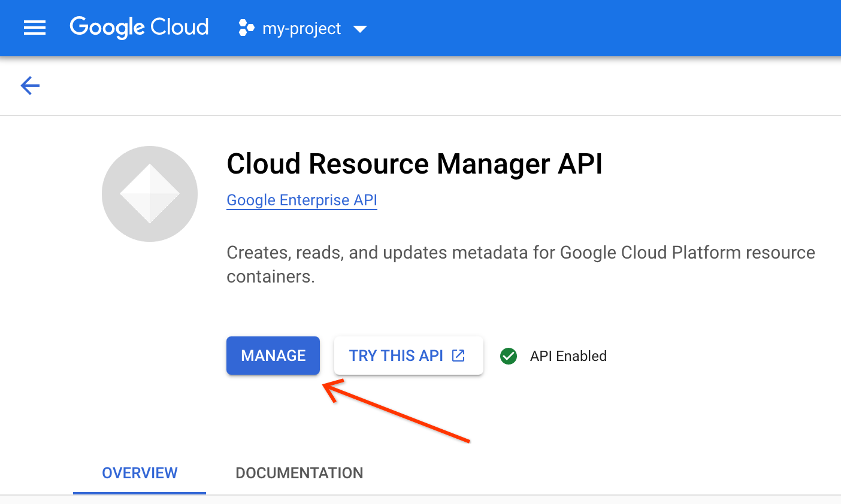Open project picker via my-project name

pos(301,29)
